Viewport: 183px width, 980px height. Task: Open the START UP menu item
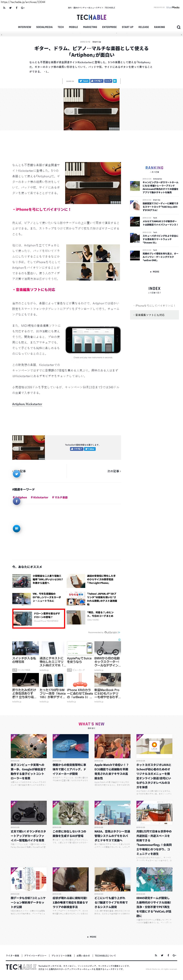(128, 27)
